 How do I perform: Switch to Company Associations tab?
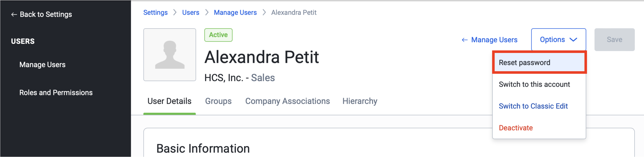pos(287,101)
